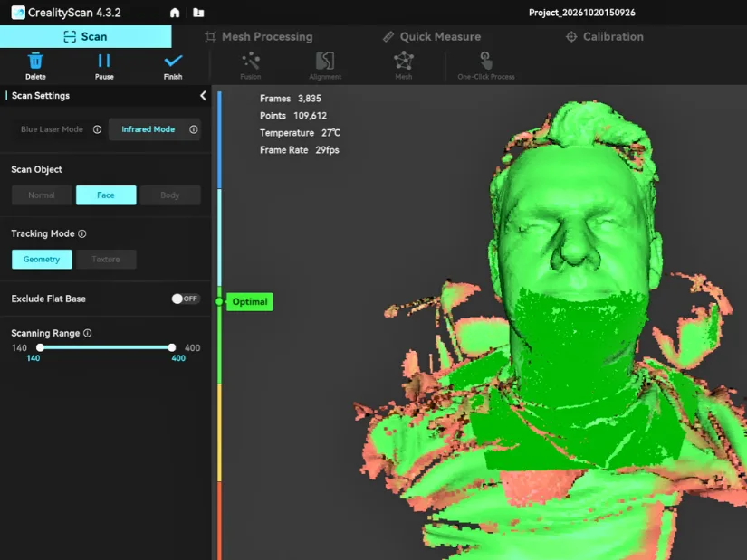Toggle Exclude Flat Base switch

[186, 299]
